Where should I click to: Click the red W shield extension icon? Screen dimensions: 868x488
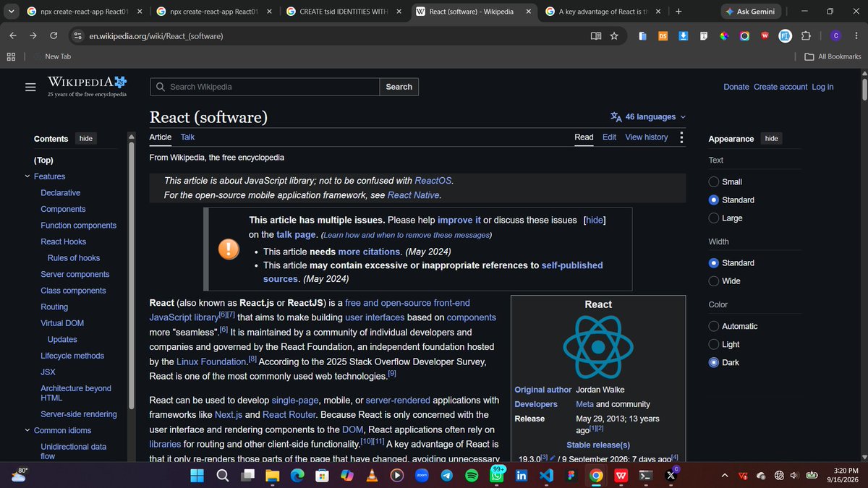[765, 36]
